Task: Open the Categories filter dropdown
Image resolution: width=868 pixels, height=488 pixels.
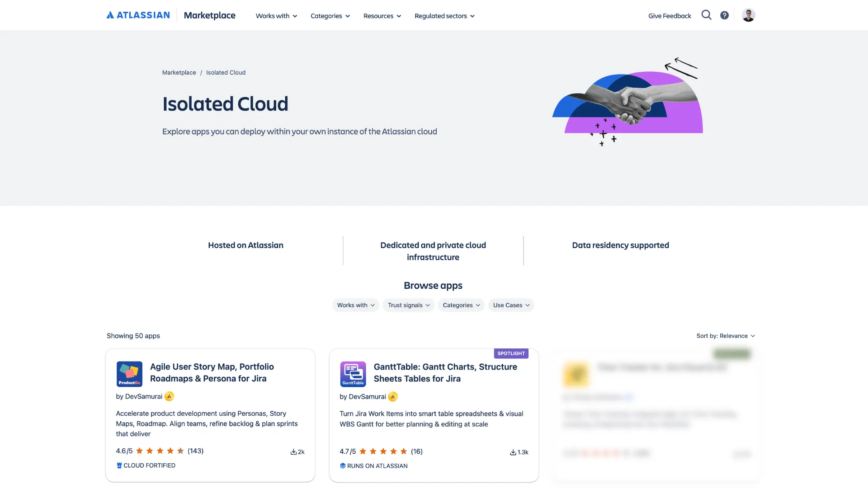Action: [x=461, y=305]
